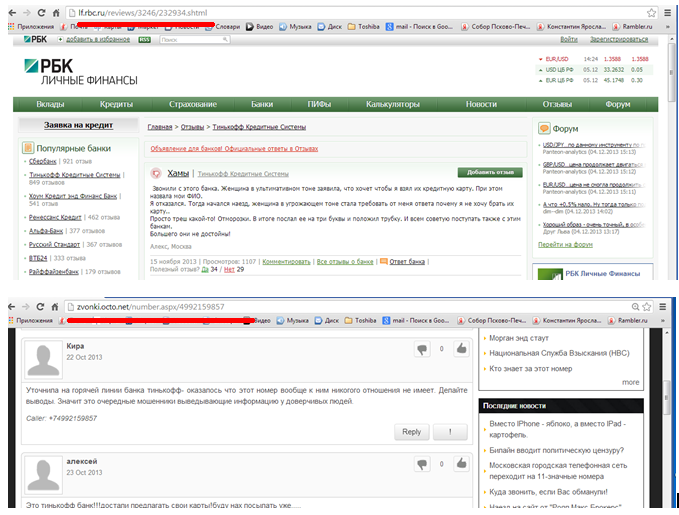679x515 pixels.
Task: Open Приложения bookmark in the lf.rbc.ru window
Action: (32, 26)
